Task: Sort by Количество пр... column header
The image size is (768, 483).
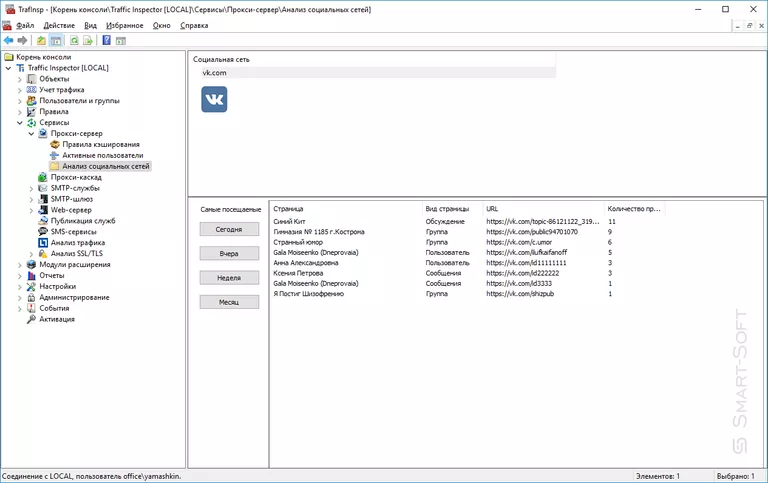Action: point(634,209)
